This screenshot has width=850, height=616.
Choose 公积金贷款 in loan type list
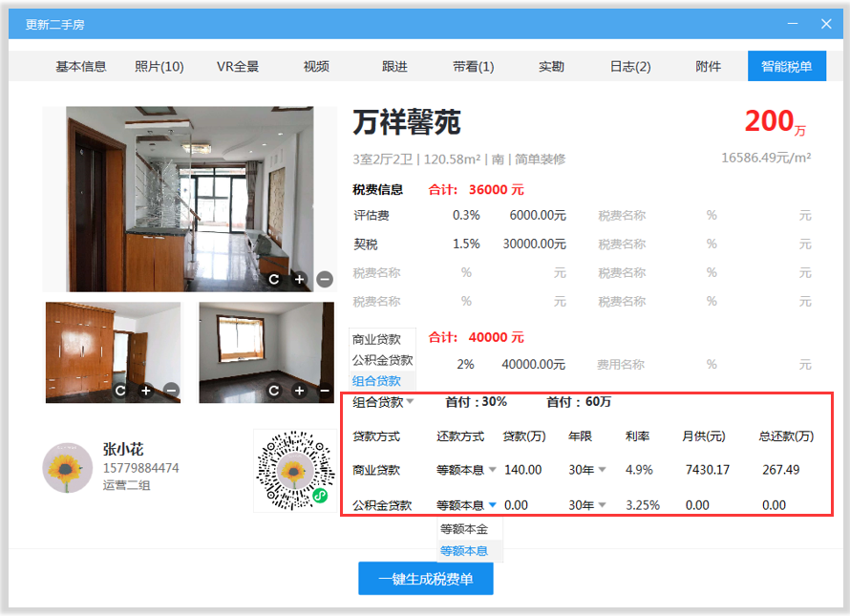coord(382,360)
